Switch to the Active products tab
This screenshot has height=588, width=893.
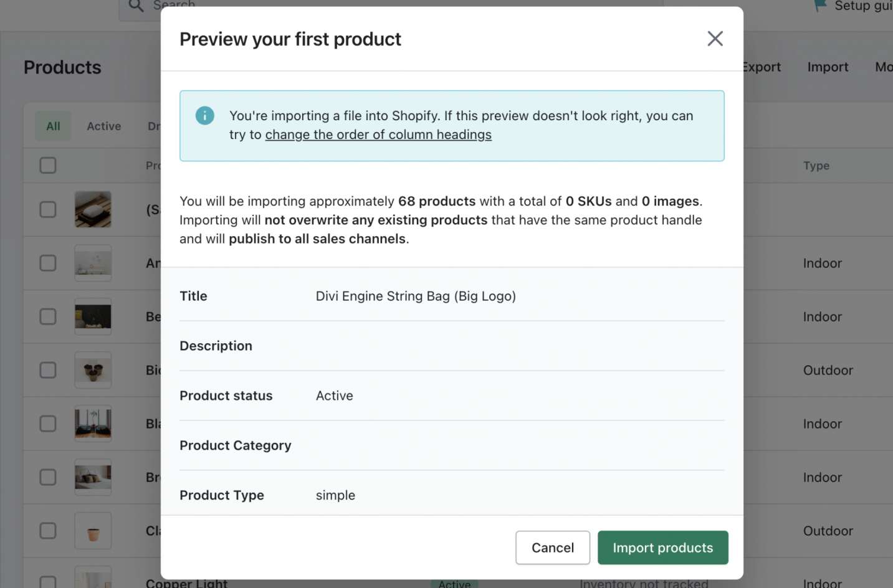103,126
